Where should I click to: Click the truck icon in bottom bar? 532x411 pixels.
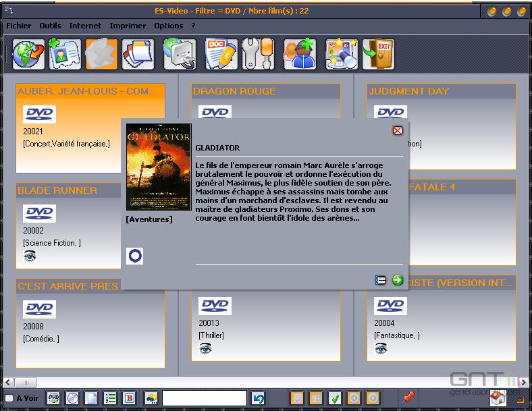point(151,398)
